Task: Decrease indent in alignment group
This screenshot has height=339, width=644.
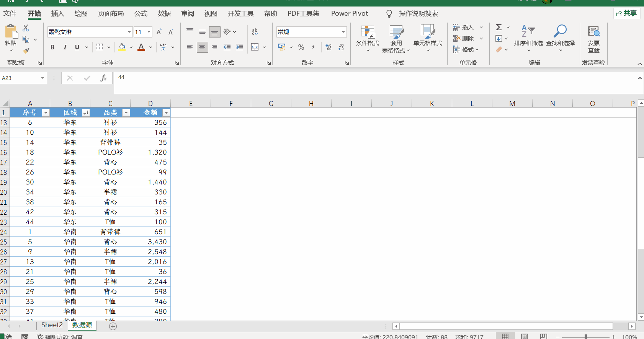Action: coord(227,47)
